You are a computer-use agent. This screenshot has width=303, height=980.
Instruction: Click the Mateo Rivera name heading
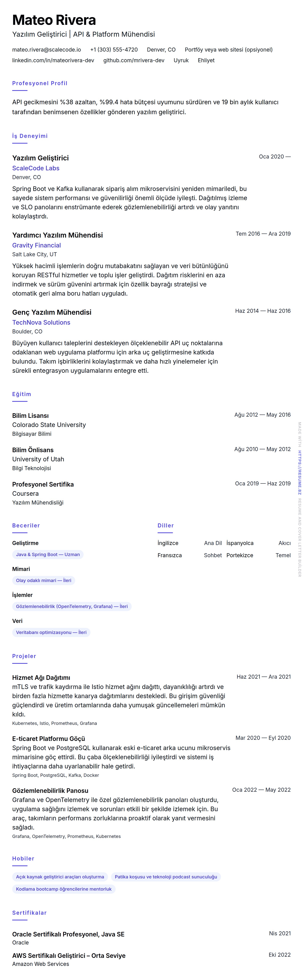[x=54, y=20]
